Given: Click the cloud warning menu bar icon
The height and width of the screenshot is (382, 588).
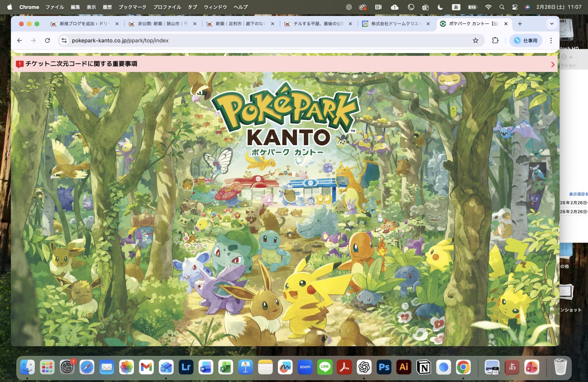Looking at the screenshot, I should tap(395, 7).
